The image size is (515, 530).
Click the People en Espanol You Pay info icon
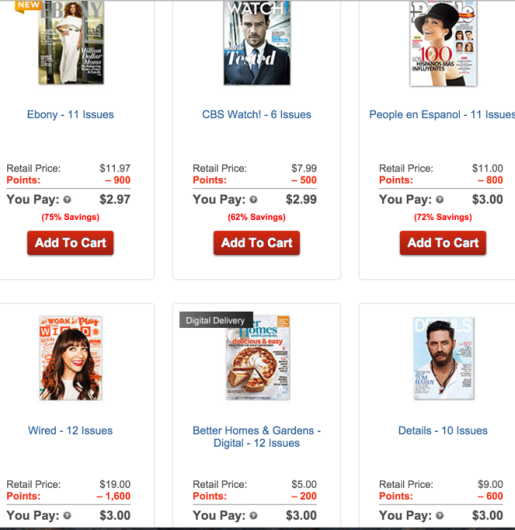440,200
